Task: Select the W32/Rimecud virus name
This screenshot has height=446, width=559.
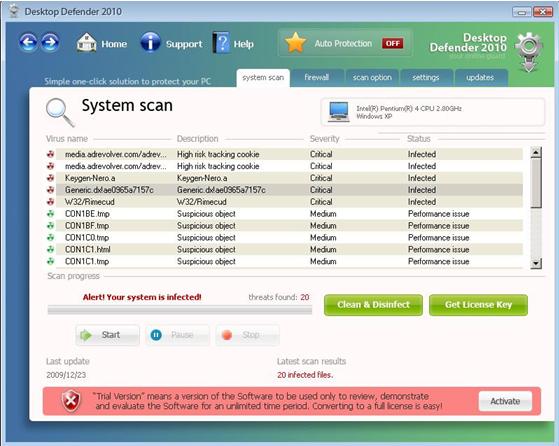Action: (x=89, y=202)
